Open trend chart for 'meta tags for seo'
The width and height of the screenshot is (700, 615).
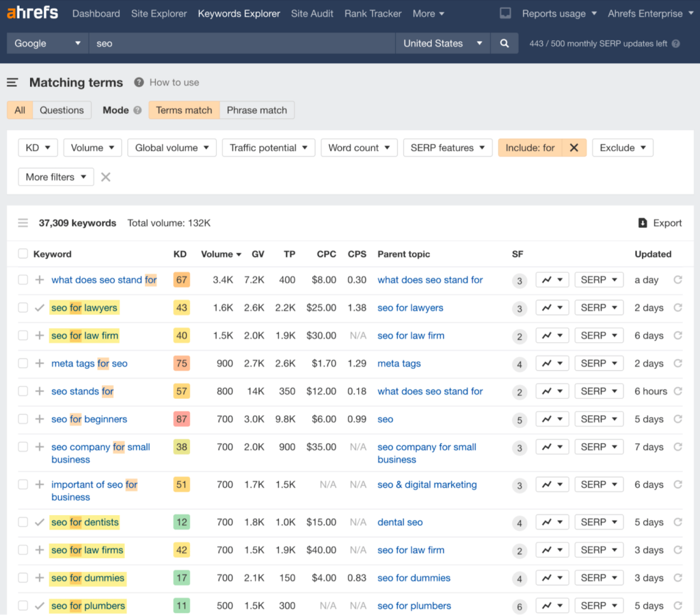[x=552, y=364]
